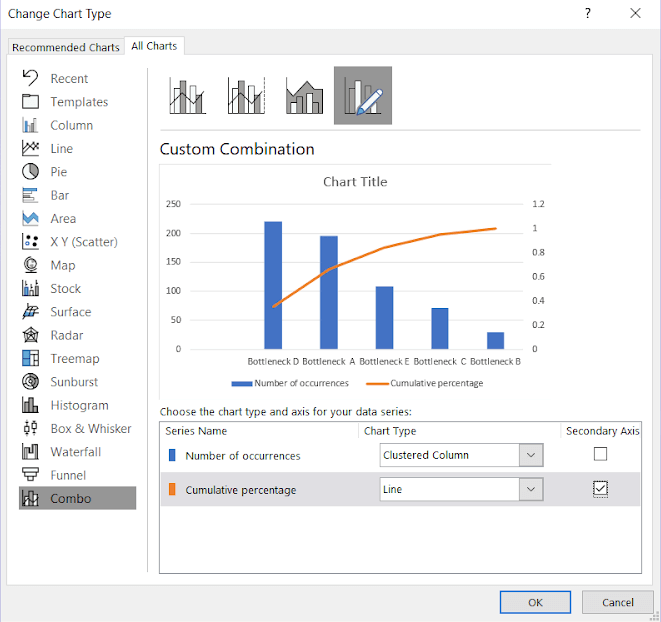Open the Clustered Column chart type dropdown
The width and height of the screenshot is (661, 622).
coord(531,455)
